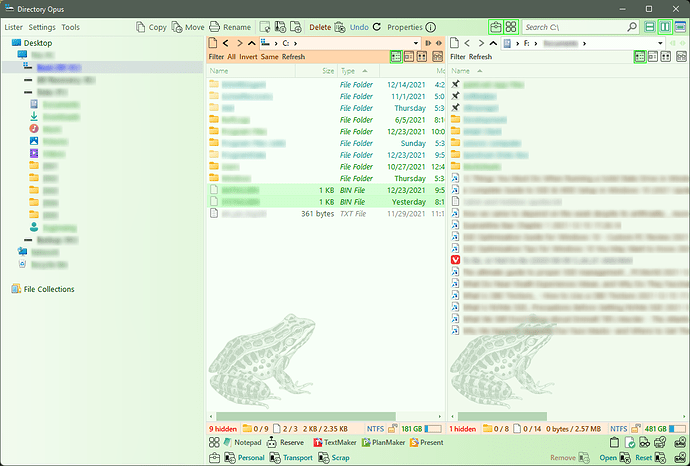Go back in the C: pane

pos(226,43)
